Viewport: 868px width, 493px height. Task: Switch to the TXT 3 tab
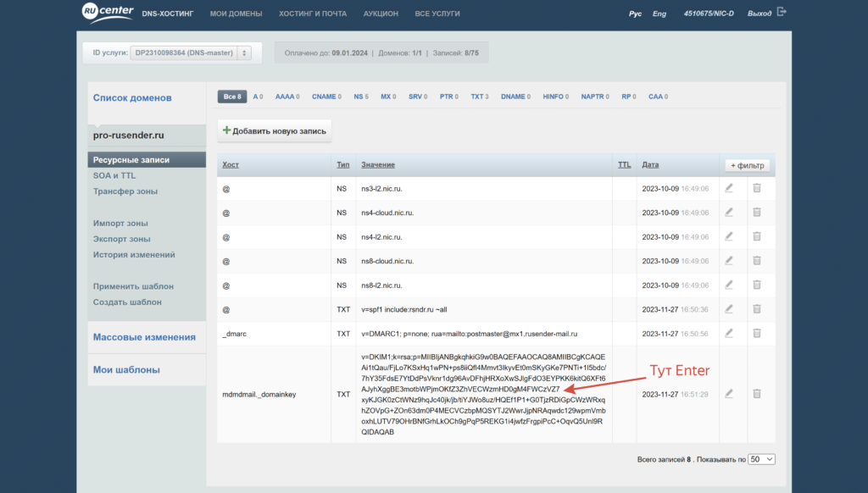point(480,97)
